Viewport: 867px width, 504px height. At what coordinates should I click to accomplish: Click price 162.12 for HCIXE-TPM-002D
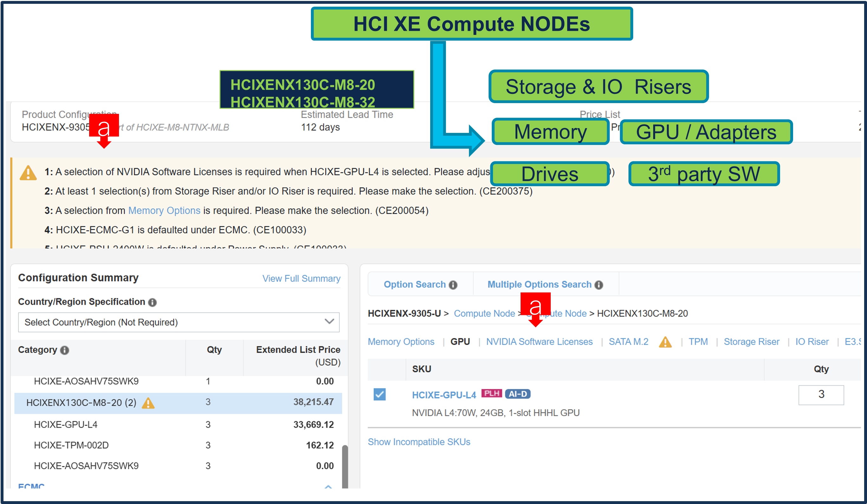[x=320, y=445]
